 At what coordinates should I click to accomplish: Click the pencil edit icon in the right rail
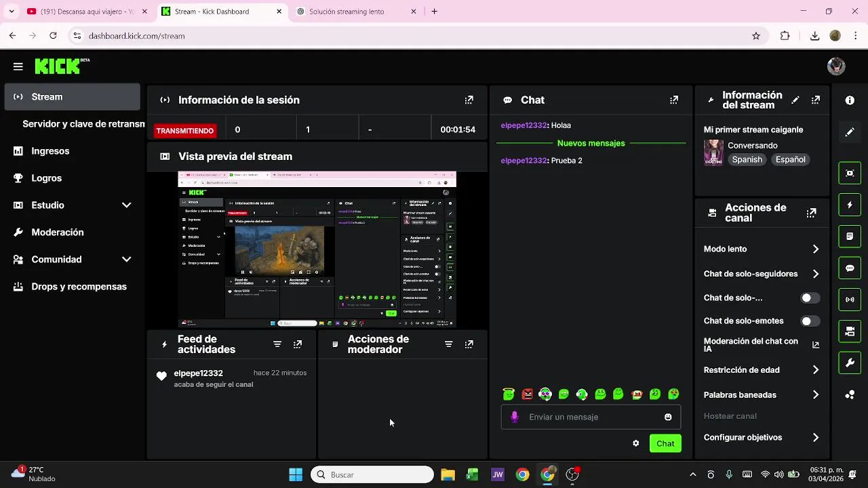pos(850,132)
